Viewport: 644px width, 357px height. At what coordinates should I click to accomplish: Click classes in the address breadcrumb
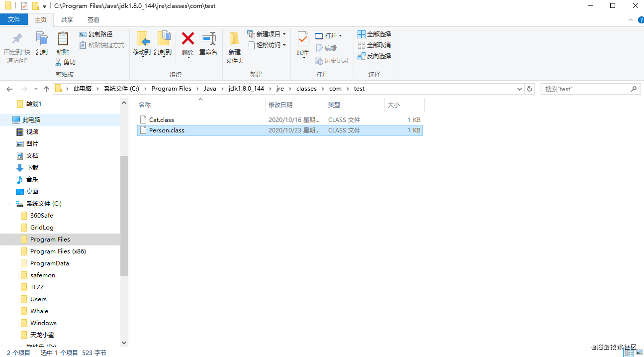pyautogui.click(x=306, y=89)
